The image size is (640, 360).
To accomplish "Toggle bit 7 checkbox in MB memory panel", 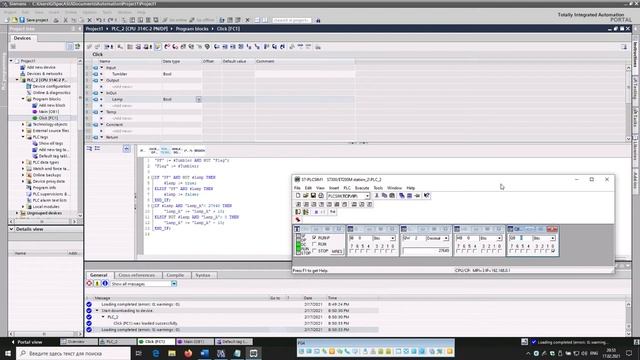I will click(458, 251).
